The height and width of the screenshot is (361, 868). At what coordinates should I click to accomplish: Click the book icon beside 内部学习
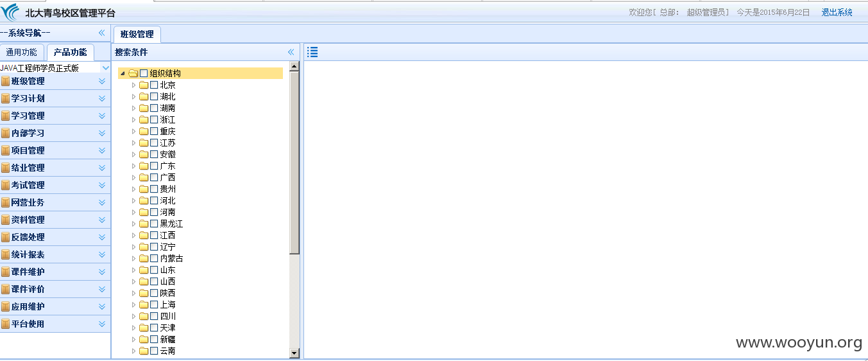click(x=6, y=133)
